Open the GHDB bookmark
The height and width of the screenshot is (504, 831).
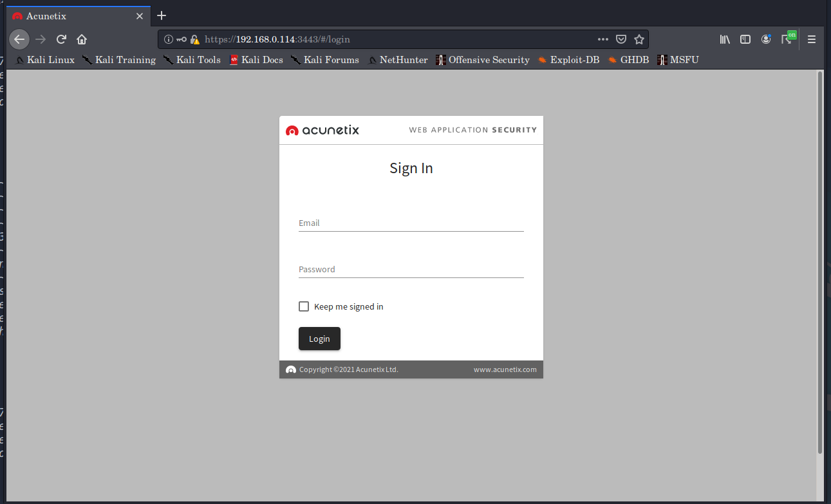[x=628, y=60]
